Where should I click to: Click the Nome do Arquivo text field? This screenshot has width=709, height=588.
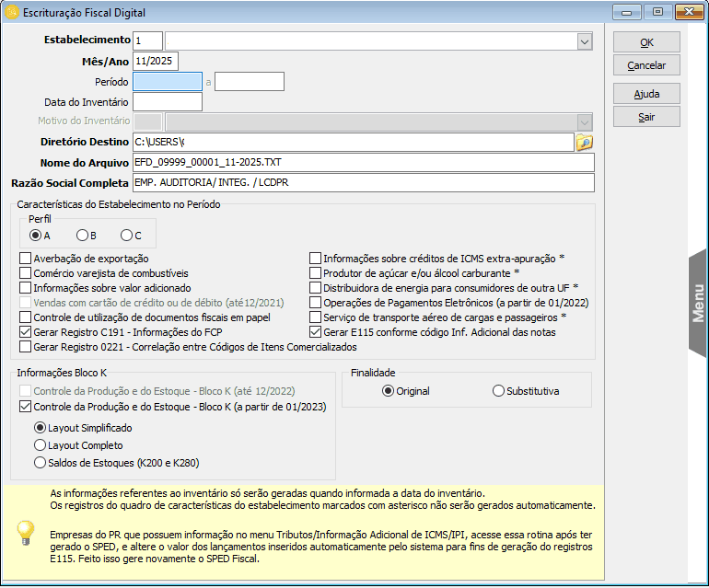(363, 162)
